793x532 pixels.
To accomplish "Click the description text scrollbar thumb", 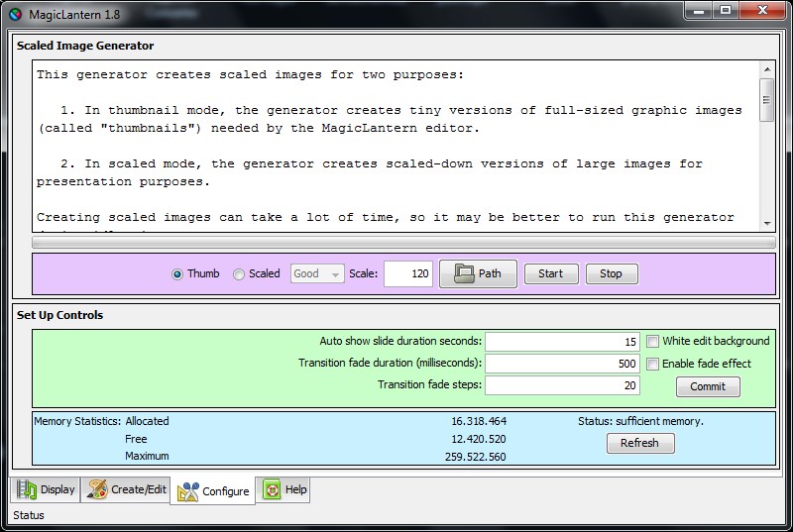I will [x=766, y=100].
